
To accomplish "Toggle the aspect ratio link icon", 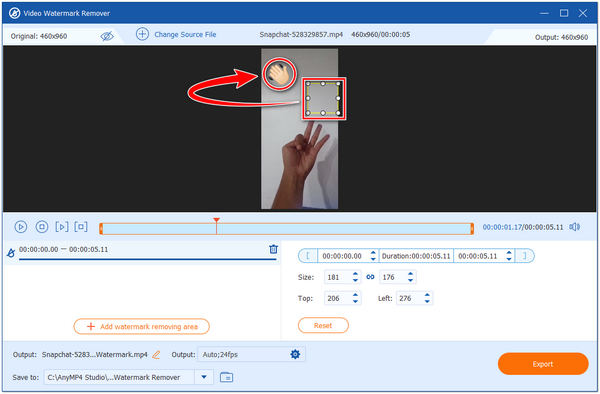I will [370, 277].
